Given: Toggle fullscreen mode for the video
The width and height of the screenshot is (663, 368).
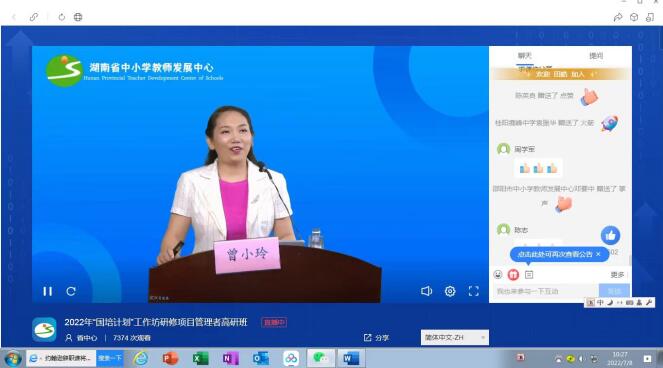Looking at the screenshot, I should [x=474, y=291].
